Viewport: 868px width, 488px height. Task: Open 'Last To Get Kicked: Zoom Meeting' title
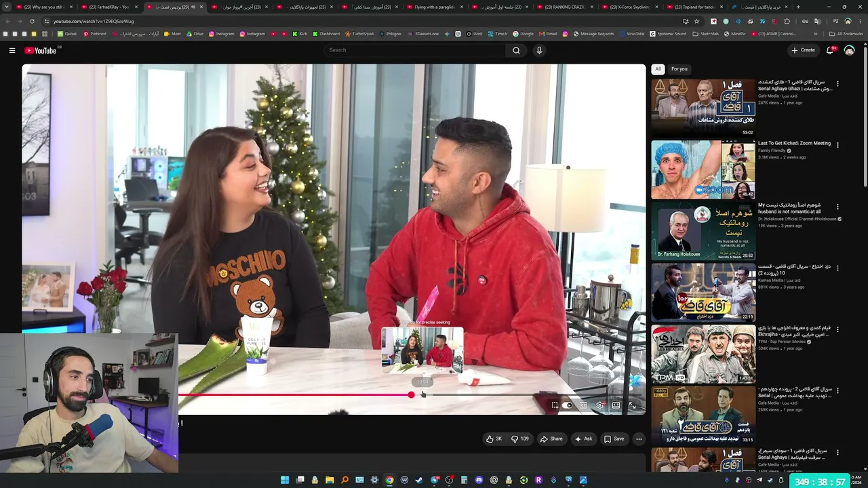(794, 144)
